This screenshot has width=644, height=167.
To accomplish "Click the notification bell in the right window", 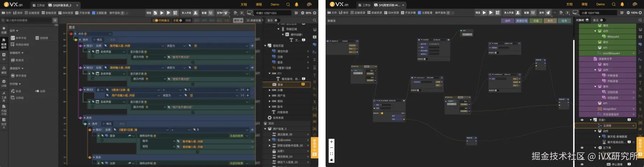I will click(x=622, y=4).
